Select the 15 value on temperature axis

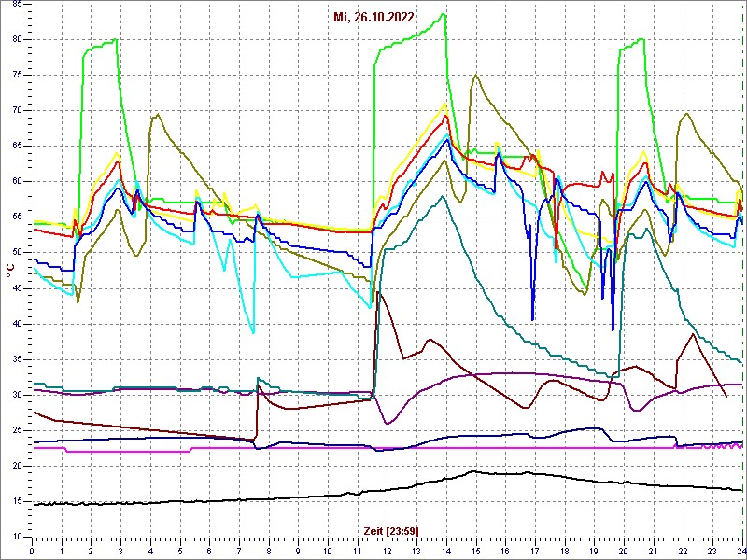[16, 502]
